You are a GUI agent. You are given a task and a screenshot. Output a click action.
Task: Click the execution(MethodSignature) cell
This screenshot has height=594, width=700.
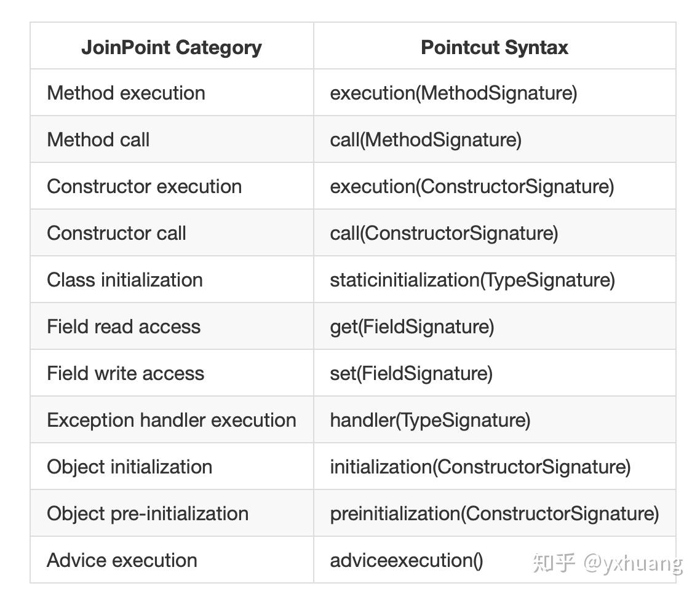(x=453, y=93)
